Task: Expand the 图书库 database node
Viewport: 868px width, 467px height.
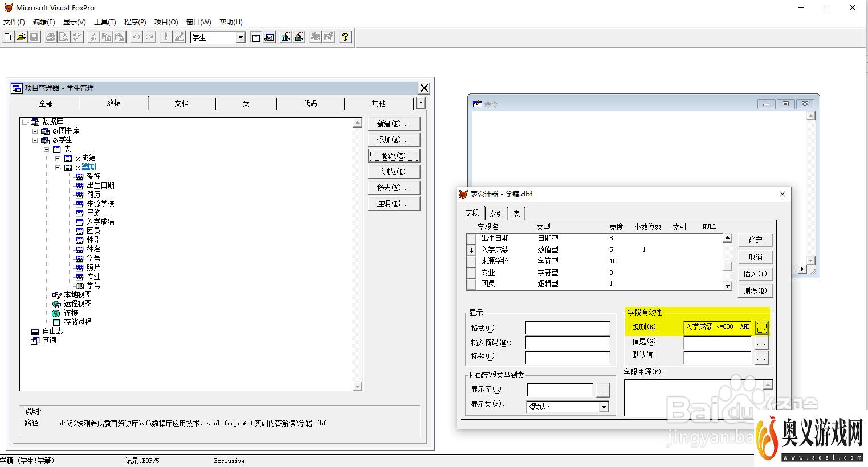Action: pos(35,131)
